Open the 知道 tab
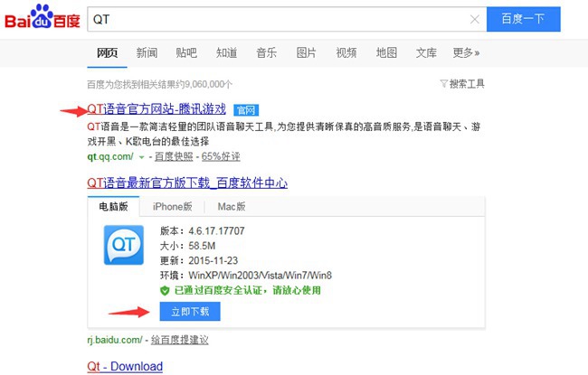Image resolution: width=588 pixels, height=375 pixels. 226,52
